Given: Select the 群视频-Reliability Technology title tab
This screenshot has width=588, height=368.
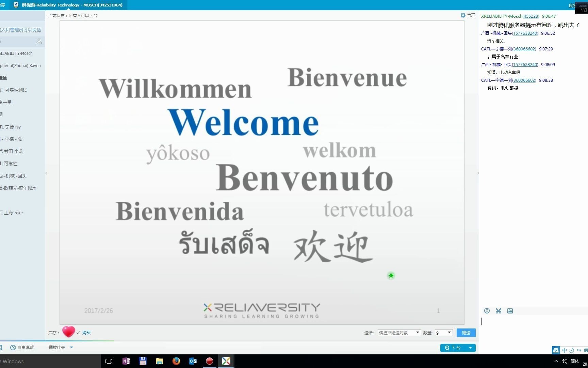Looking at the screenshot, I should (68, 5).
